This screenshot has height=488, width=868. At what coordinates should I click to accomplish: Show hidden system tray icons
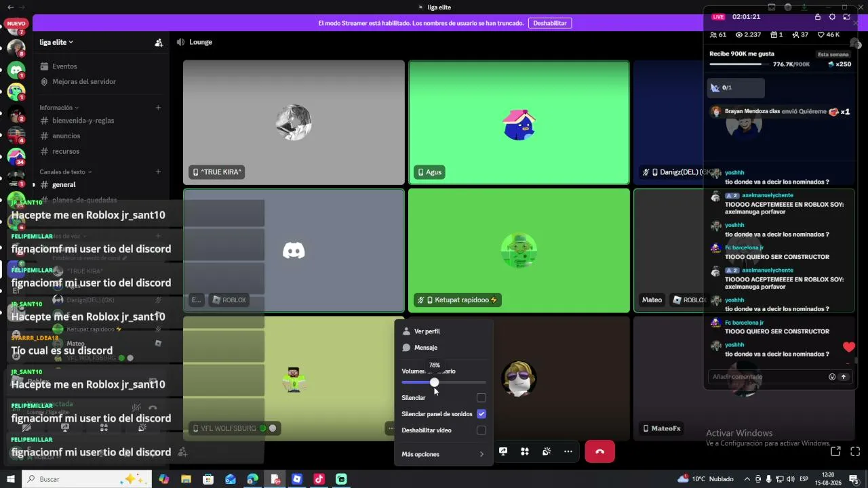(x=747, y=479)
